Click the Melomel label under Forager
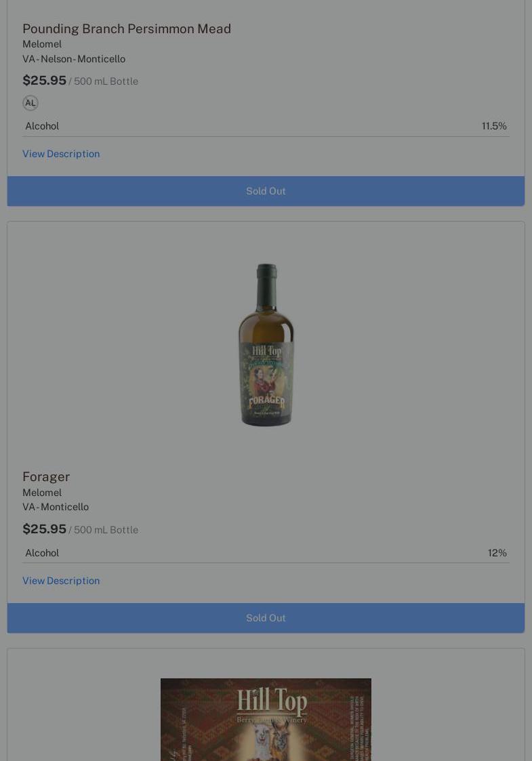532x761 pixels. (x=42, y=493)
